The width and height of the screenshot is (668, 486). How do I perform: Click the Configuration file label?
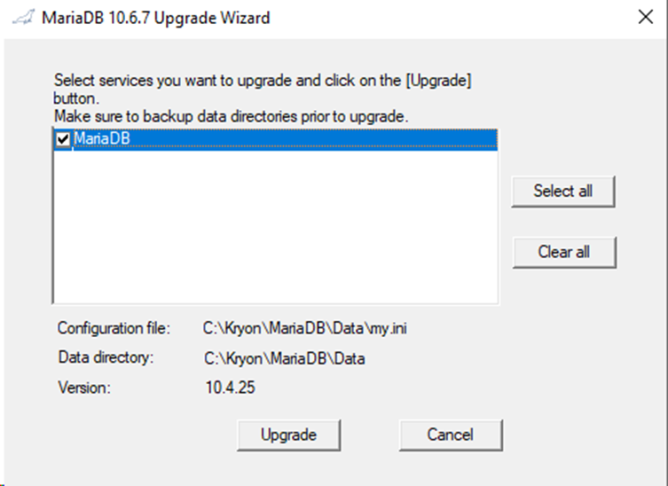(114, 328)
